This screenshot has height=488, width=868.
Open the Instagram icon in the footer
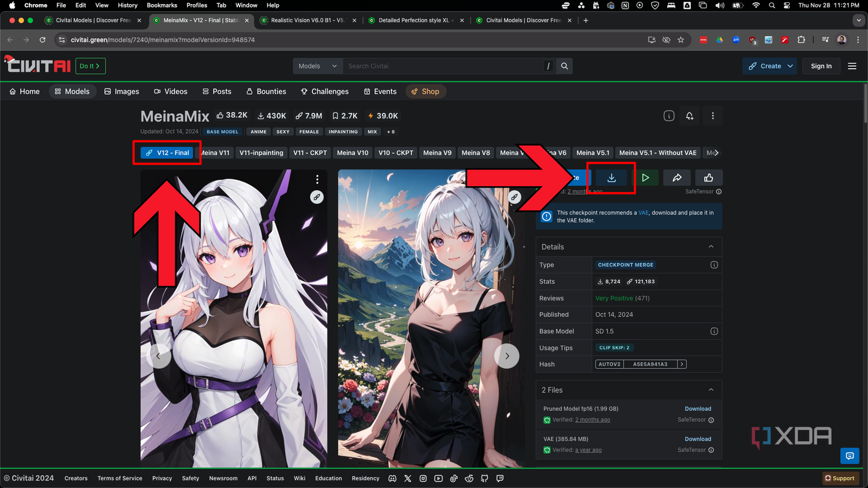coord(423,478)
